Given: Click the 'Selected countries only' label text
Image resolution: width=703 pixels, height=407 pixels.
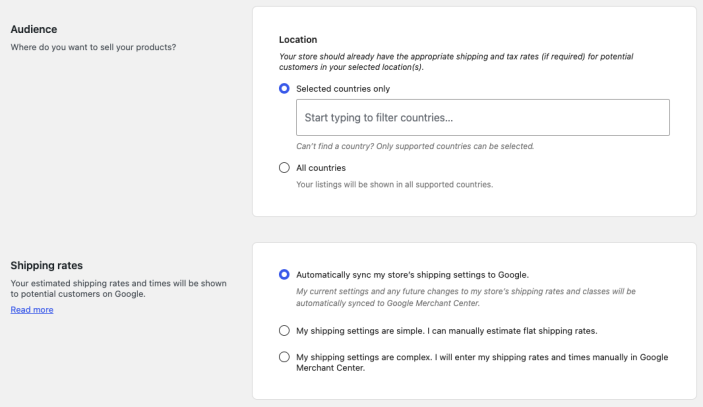Looking at the screenshot, I should point(343,89).
